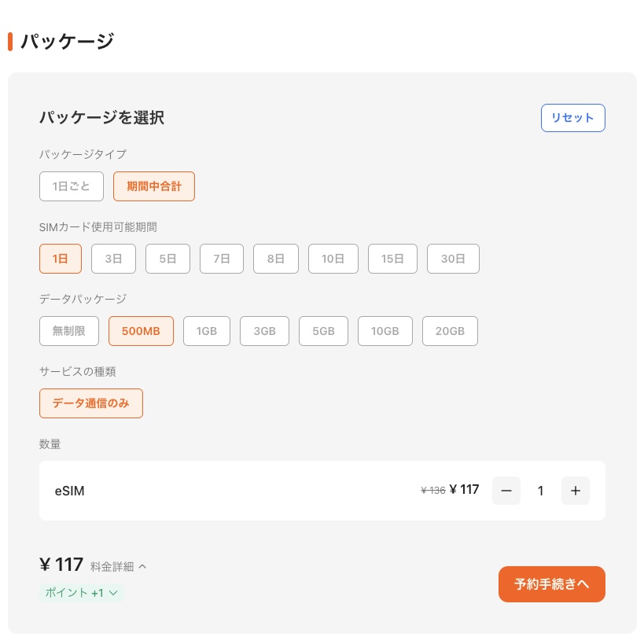Click the minus icon to decrease eSIM quantity

[506, 491]
